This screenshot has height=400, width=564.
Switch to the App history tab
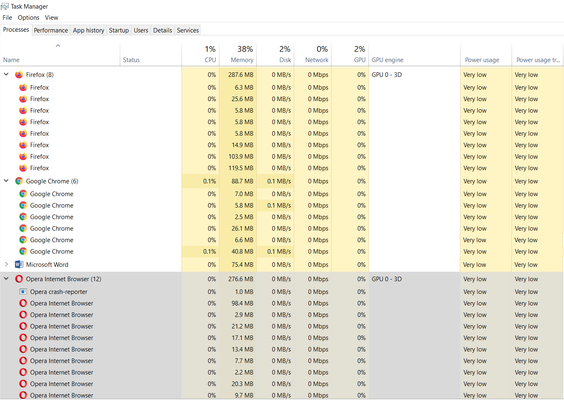pyautogui.click(x=88, y=31)
